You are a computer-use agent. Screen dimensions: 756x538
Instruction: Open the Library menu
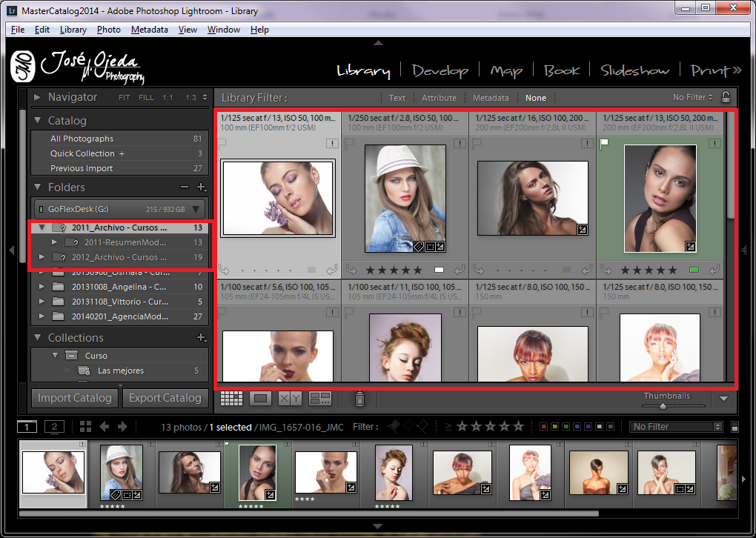[73, 30]
